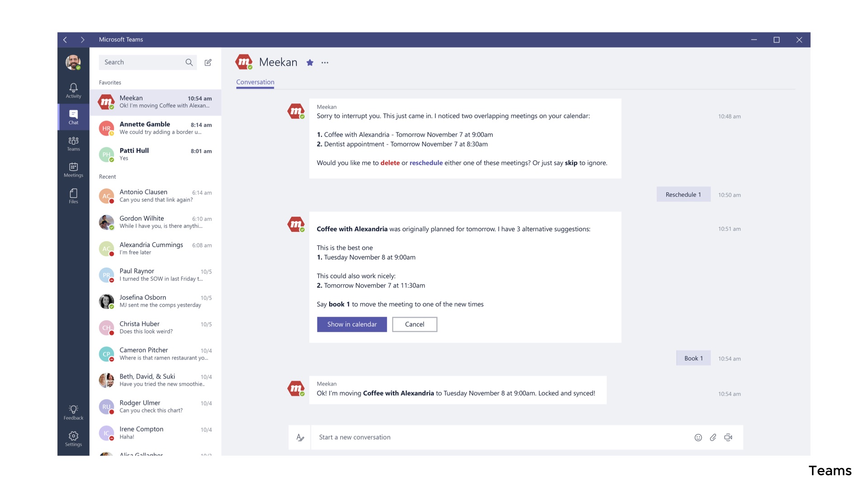This screenshot has height=488, width=868.
Task: Click the Josefina Osborn avatar photo
Action: (x=106, y=301)
